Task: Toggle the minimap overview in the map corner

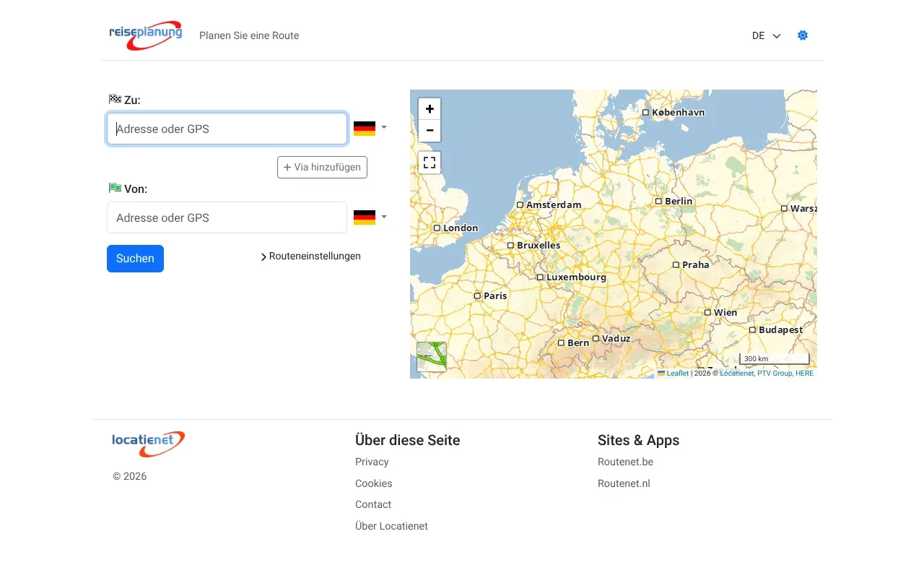Action: pos(430,355)
